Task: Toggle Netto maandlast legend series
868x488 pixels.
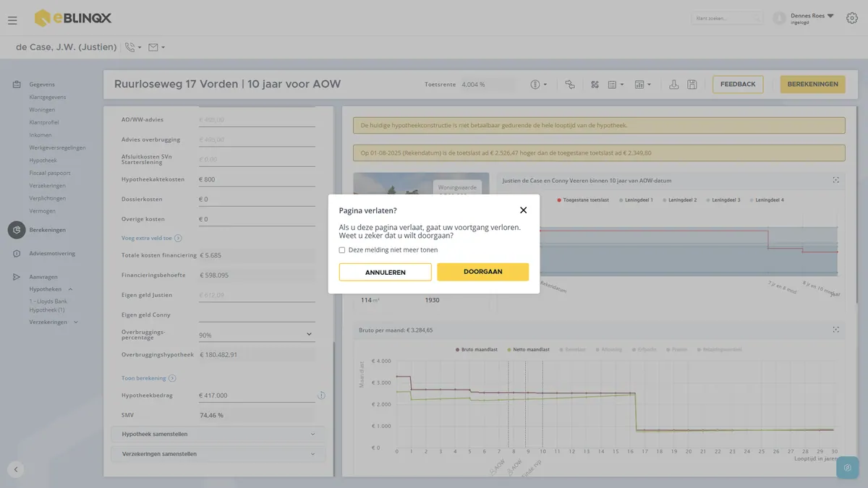Action: pos(528,350)
